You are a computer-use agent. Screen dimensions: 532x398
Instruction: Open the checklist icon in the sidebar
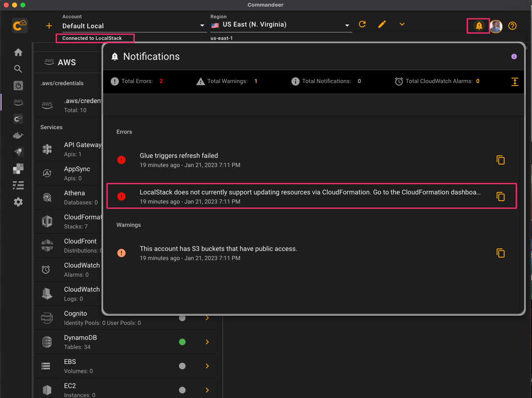(x=18, y=185)
